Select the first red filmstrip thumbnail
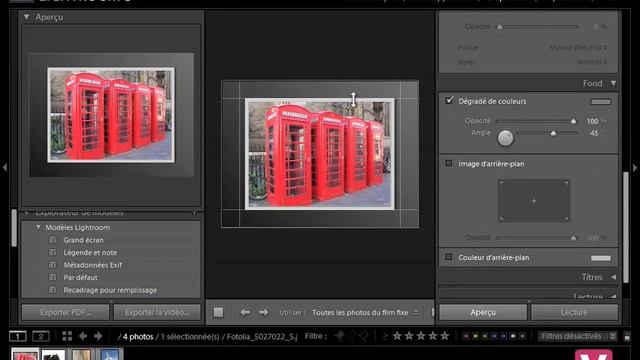Screen dimensions: 640x360 (25, 354)
